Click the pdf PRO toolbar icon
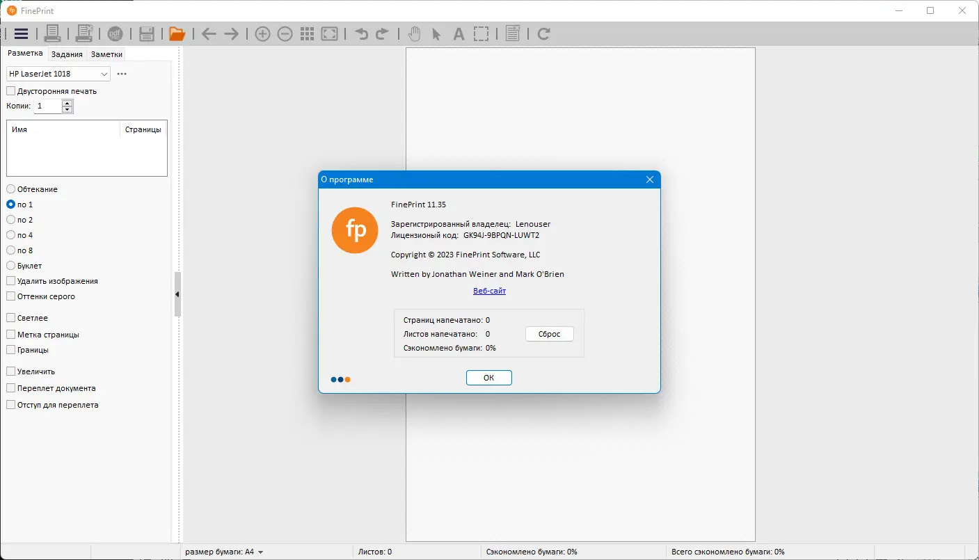Image resolution: width=979 pixels, height=560 pixels. [x=115, y=33]
